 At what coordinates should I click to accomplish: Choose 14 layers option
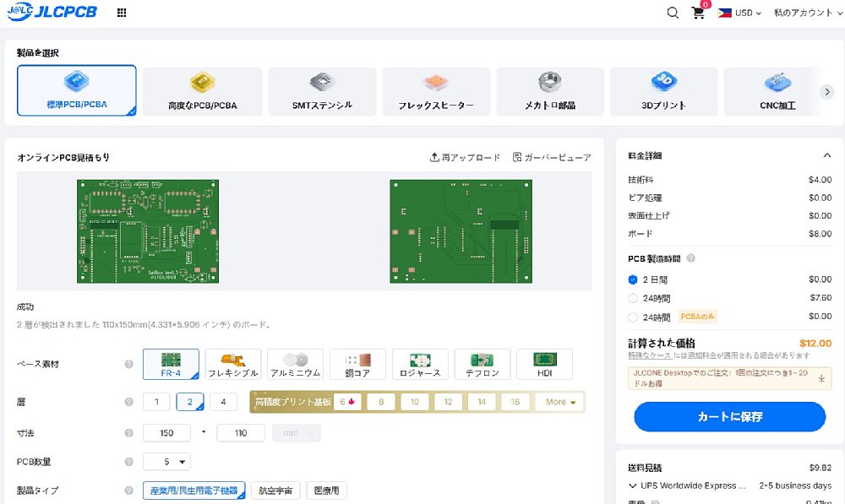coord(482,402)
